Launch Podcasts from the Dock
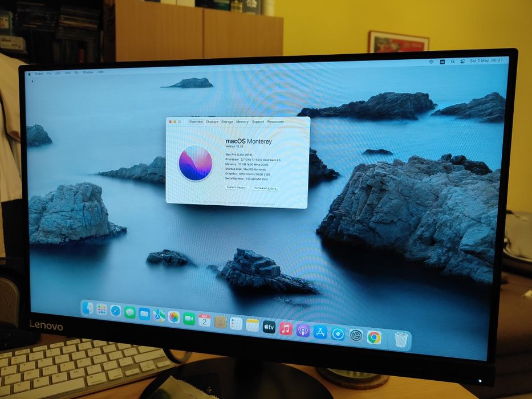Screen dimensions: 532x399 click(x=303, y=331)
